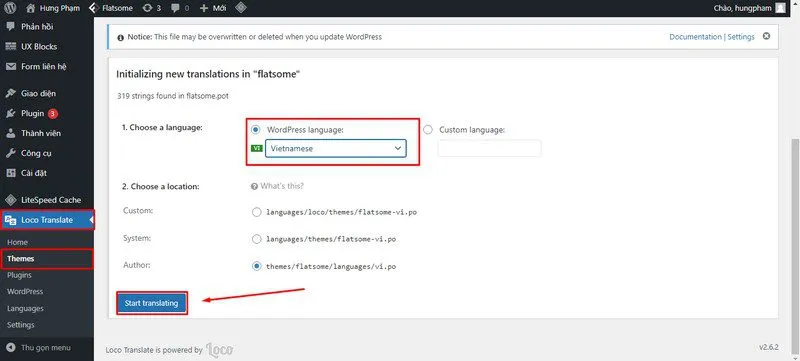Click the Start translating button
This screenshot has height=361, width=800.
click(x=152, y=303)
